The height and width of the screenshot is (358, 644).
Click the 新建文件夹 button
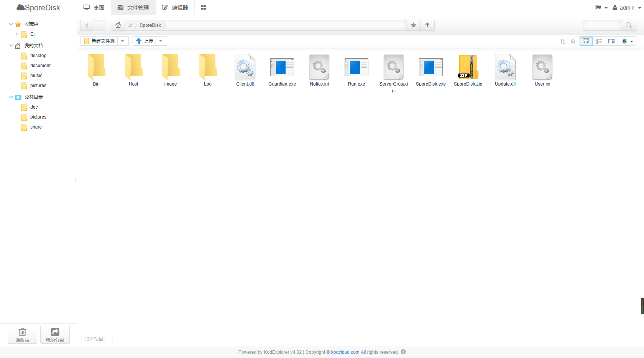99,41
